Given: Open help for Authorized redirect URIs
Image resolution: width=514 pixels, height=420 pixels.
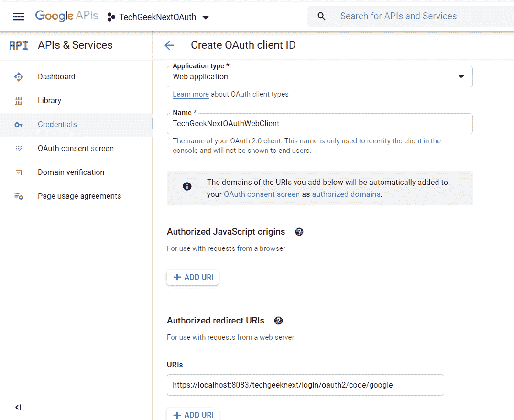Looking at the screenshot, I should tap(278, 321).
